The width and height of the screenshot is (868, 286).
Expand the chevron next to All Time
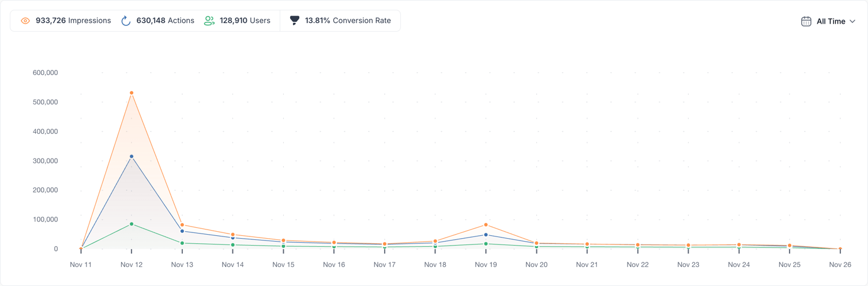[x=852, y=21]
